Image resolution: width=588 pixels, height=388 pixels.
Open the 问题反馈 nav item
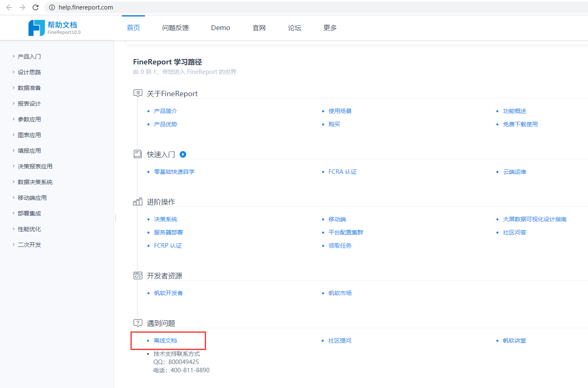pyautogui.click(x=175, y=28)
